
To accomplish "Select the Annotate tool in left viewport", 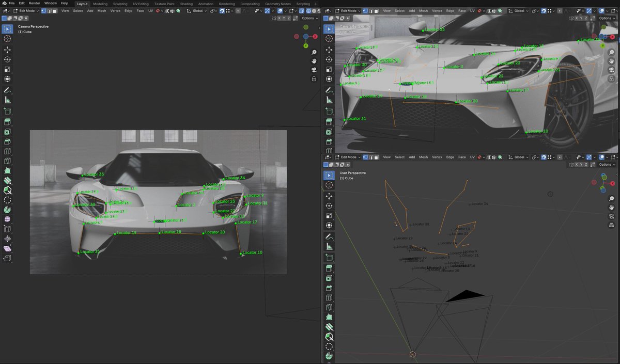I will 7,90.
